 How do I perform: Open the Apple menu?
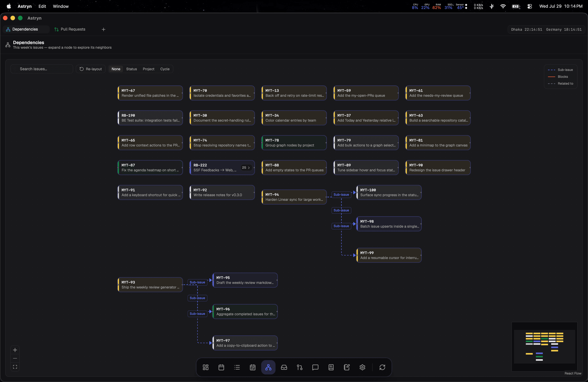click(x=9, y=6)
